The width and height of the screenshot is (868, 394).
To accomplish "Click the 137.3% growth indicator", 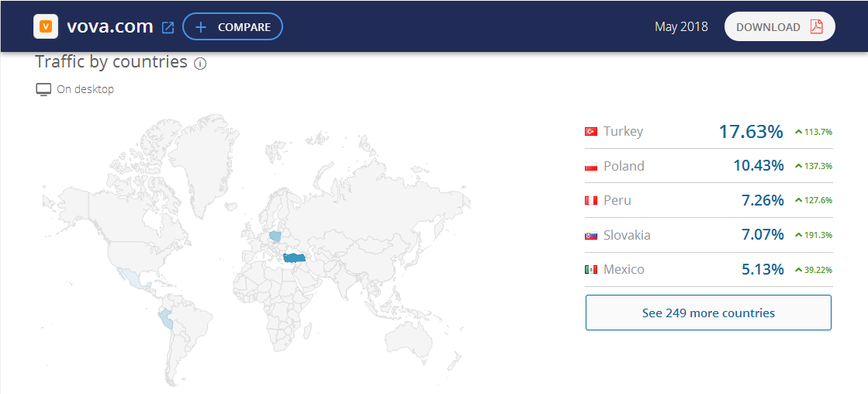I will pyautogui.click(x=814, y=166).
